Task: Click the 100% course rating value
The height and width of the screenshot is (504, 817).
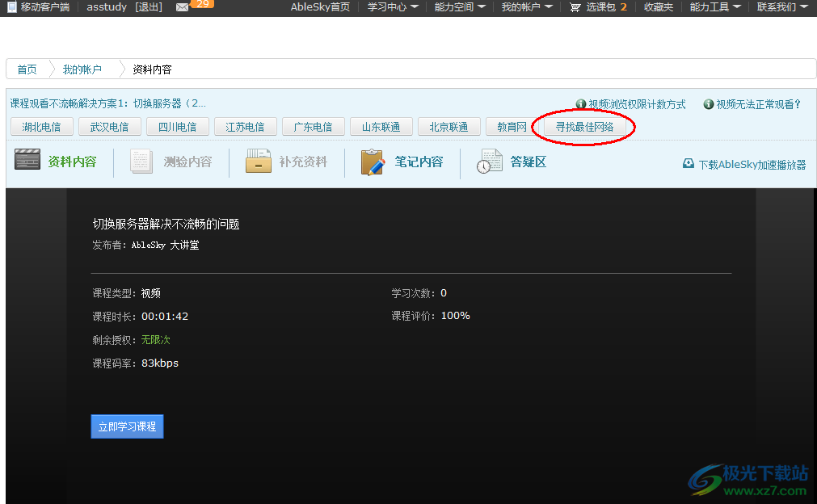Action: 456,316
